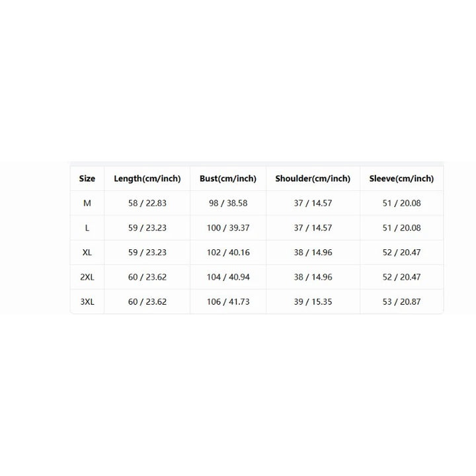The height and width of the screenshot is (476, 476).
Task: Click the 104 / 40.94 bust cell
Action: (x=228, y=277)
